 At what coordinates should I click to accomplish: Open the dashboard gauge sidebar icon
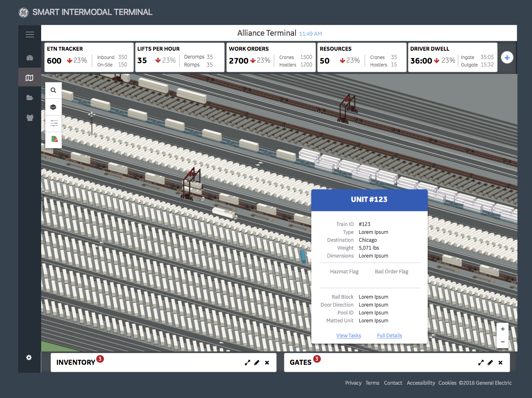(30, 58)
